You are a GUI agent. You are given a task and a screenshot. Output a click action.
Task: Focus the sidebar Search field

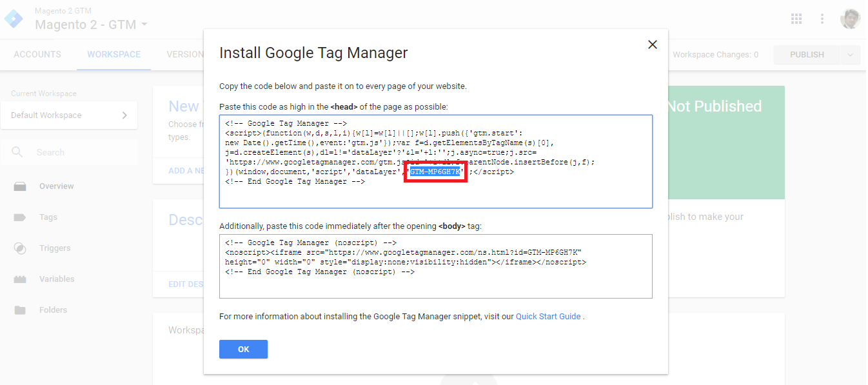(69, 152)
